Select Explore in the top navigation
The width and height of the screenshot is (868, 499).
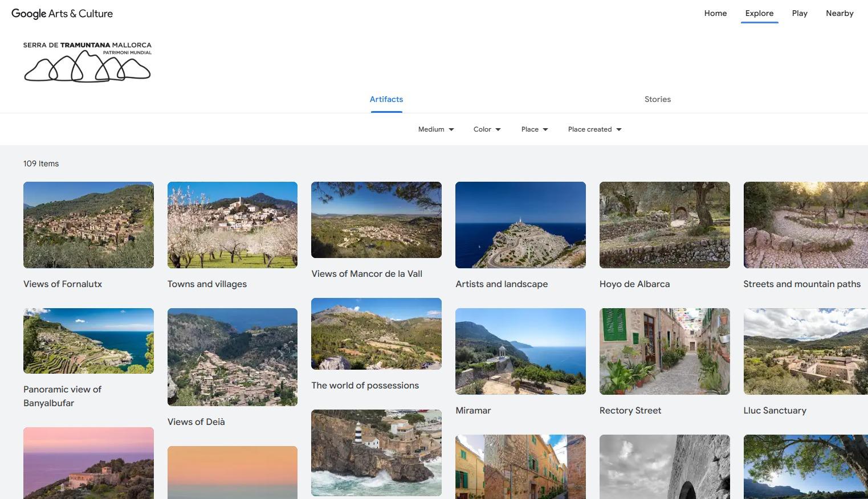(x=759, y=13)
